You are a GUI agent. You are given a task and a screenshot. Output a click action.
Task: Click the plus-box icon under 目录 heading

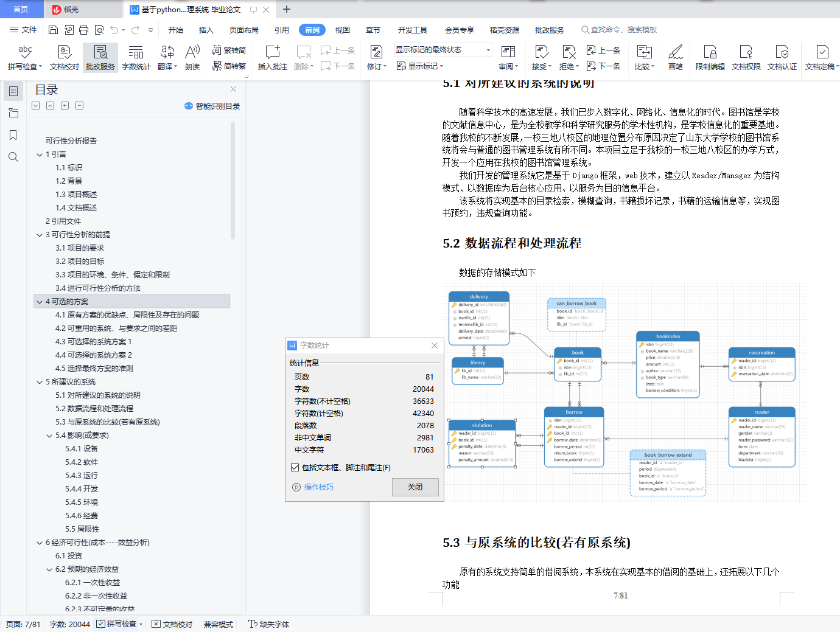pyautogui.click(x=65, y=106)
